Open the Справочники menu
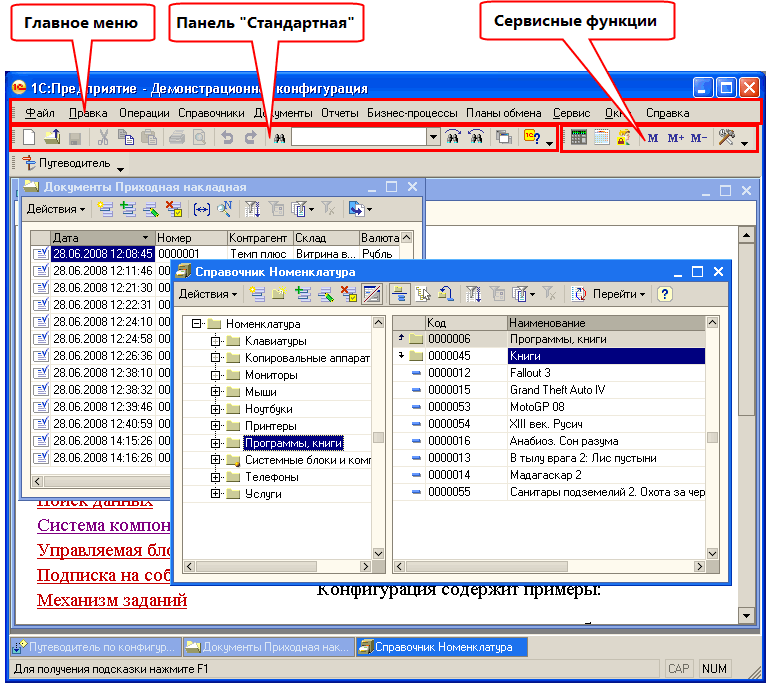 tap(211, 113)
